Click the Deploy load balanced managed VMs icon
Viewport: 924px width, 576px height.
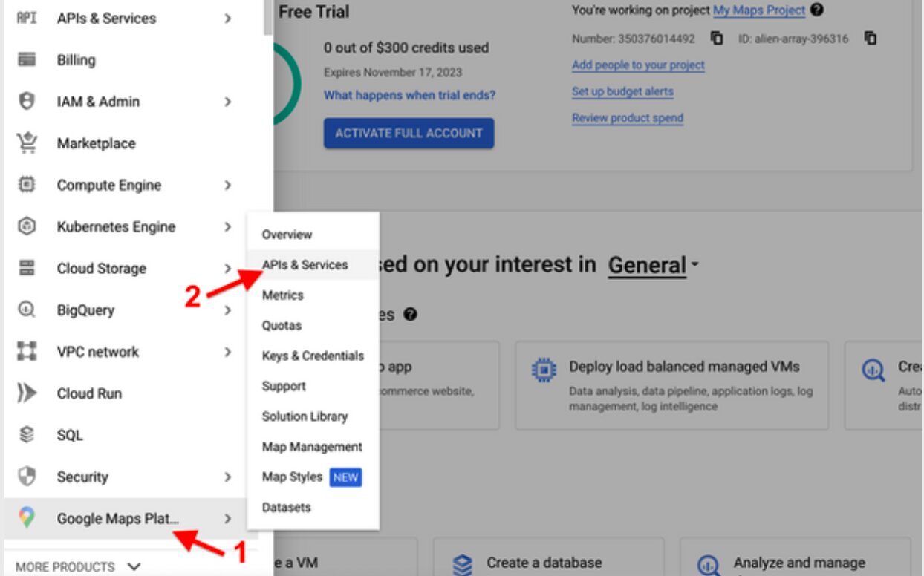pyautogui.click(x=544, y=370)
